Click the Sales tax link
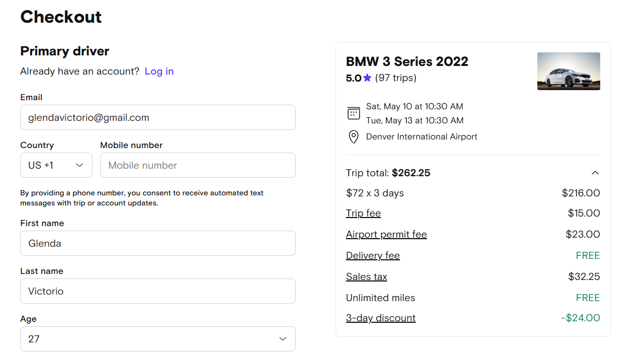 (x=366, y=276)
